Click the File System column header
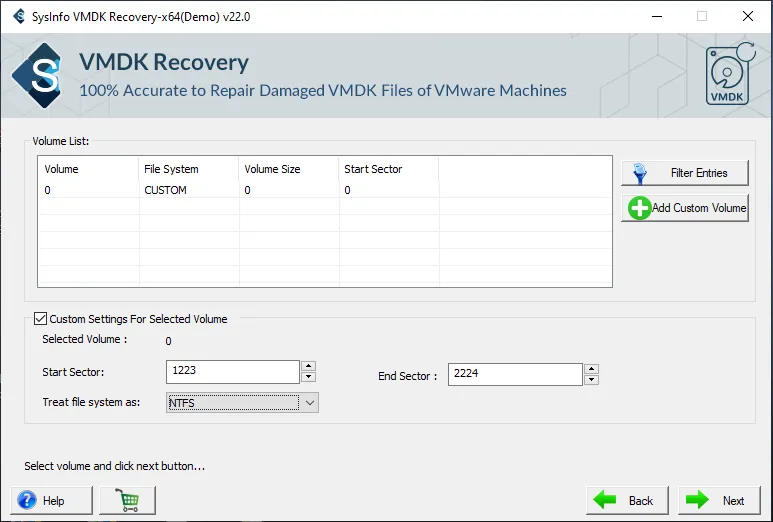The width and height of the screenshot is (773, 522). coord(171,169)
